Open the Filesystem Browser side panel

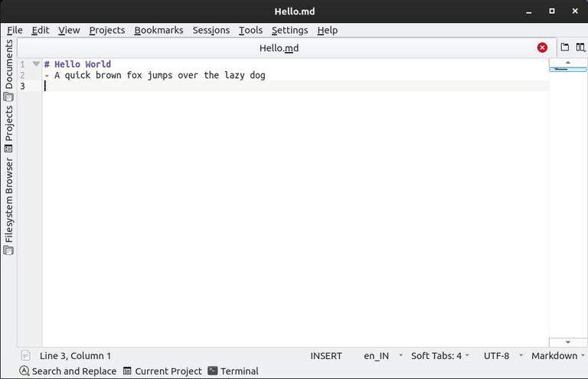[8, 206]
